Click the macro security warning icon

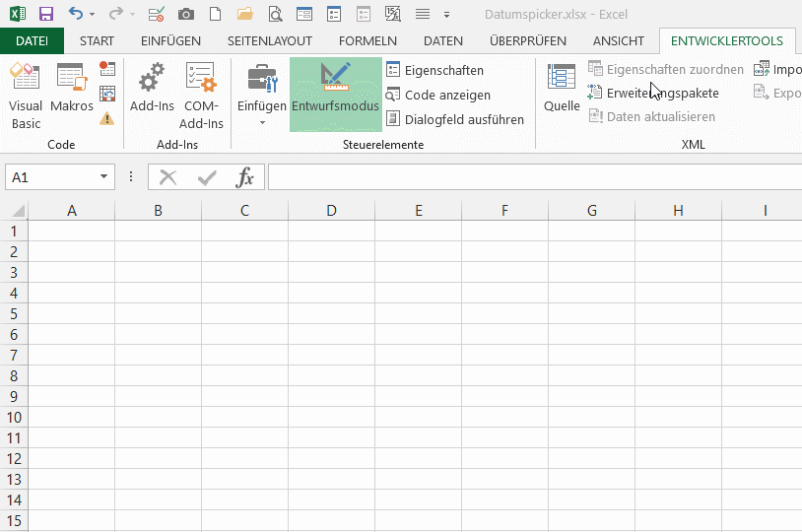(107, 119)
